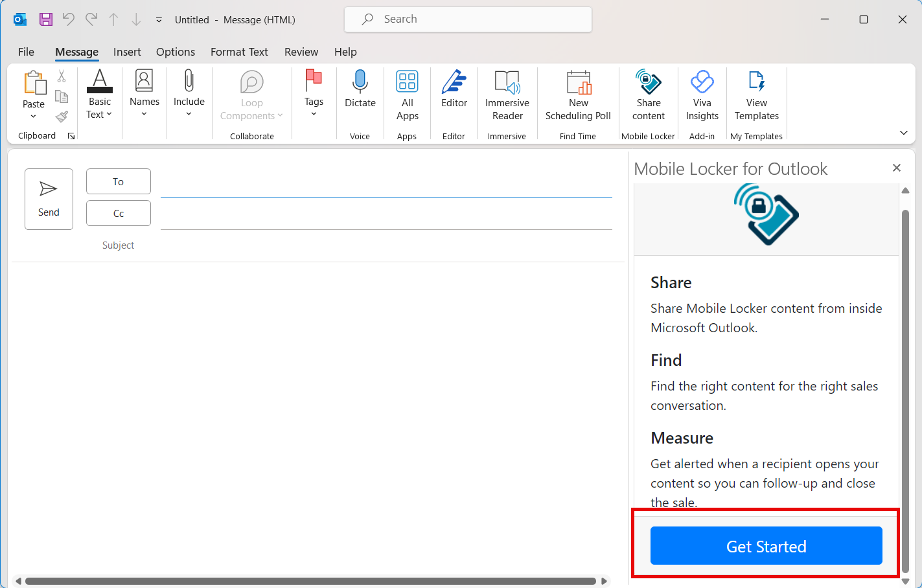Click the message horizontal scrollbar
The height and width of the screenshot is (588, 922).
(310, 581)
